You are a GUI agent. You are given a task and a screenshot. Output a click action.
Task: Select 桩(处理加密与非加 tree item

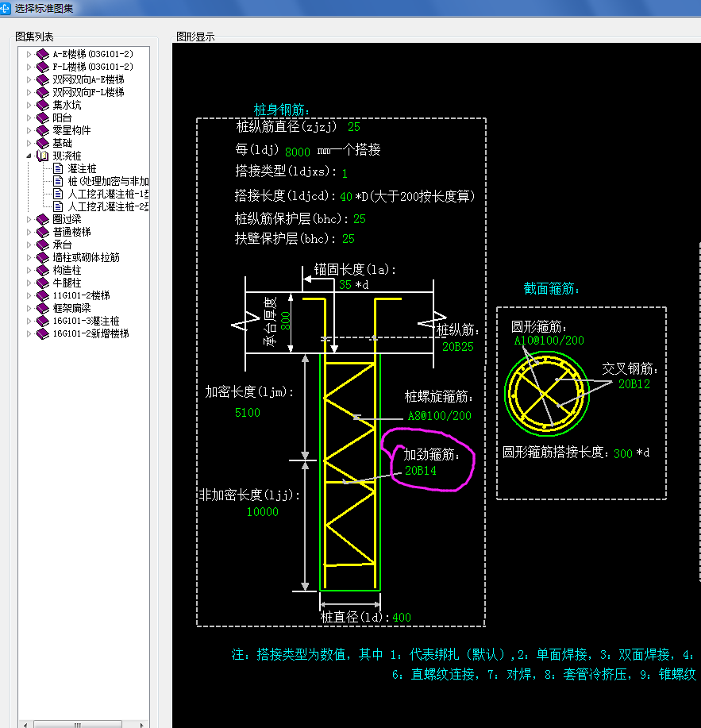coord(108,181)
